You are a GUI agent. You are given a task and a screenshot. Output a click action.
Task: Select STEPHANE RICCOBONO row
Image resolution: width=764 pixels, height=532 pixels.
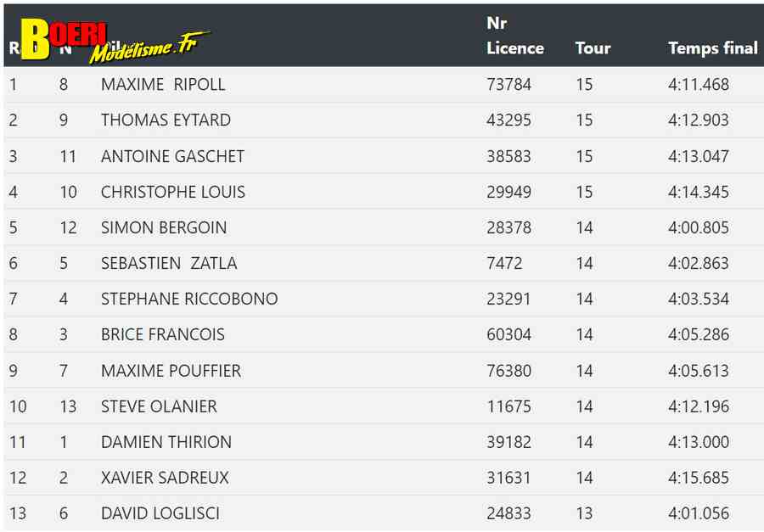pyautogui.click(x=384, y=299)
